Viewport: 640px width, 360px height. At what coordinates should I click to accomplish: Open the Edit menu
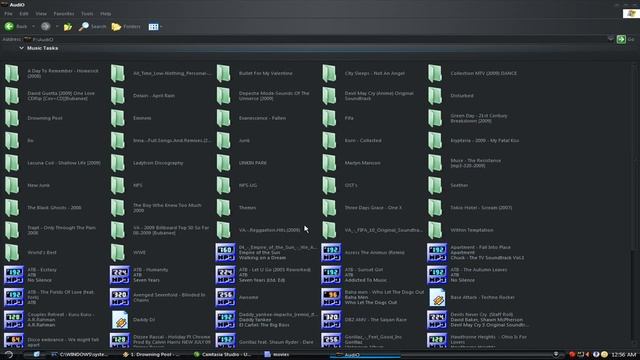[x=24, y=13]
